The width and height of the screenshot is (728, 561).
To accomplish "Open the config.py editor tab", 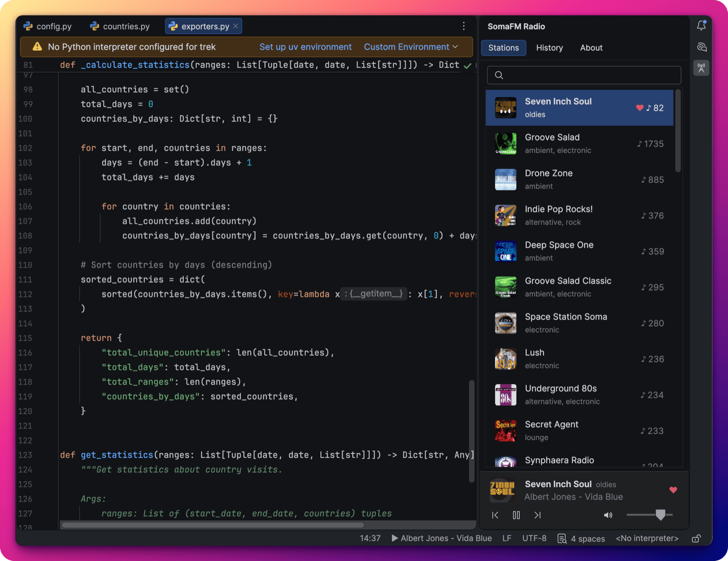I will 48,26.
